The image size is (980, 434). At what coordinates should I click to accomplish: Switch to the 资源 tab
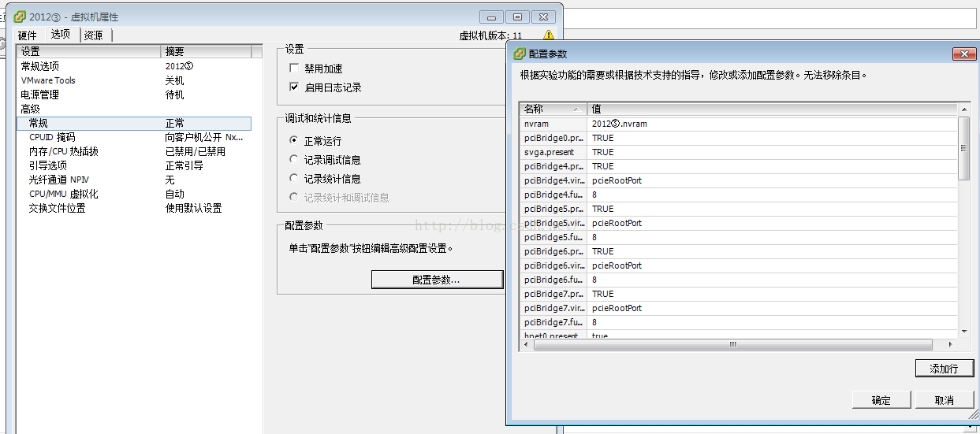pyautogui.click(x=95, y=35)
